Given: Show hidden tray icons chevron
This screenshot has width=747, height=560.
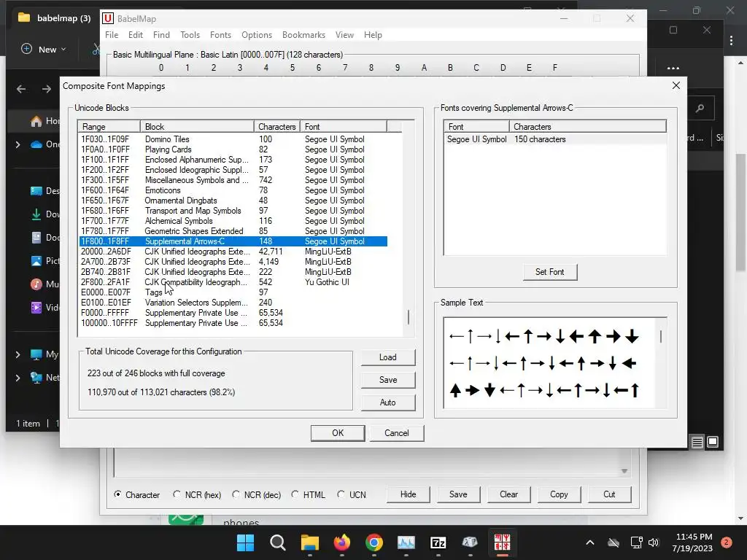Looking at the screenshot, I should click(589, 542).
